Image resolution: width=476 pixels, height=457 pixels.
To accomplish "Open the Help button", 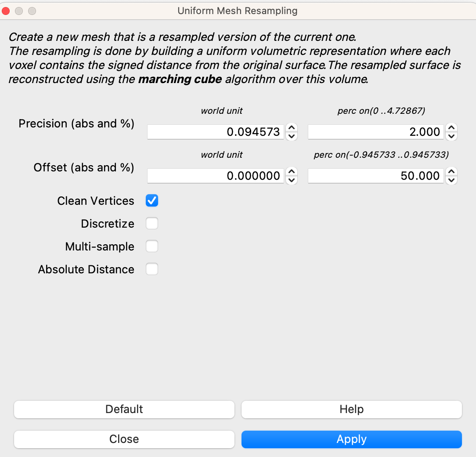I will [351, 409].
